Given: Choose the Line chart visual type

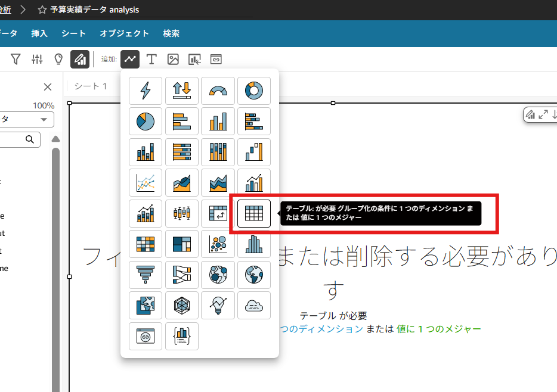Looking at the screenshot, I should 146,183.
